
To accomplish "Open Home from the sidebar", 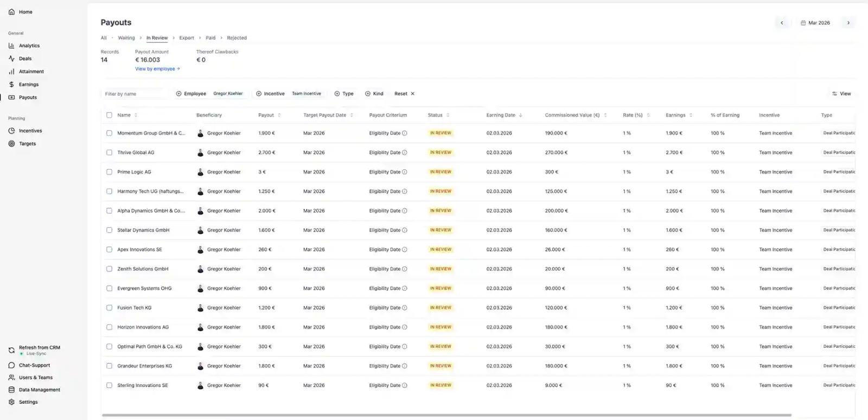I will pos(21,12).
